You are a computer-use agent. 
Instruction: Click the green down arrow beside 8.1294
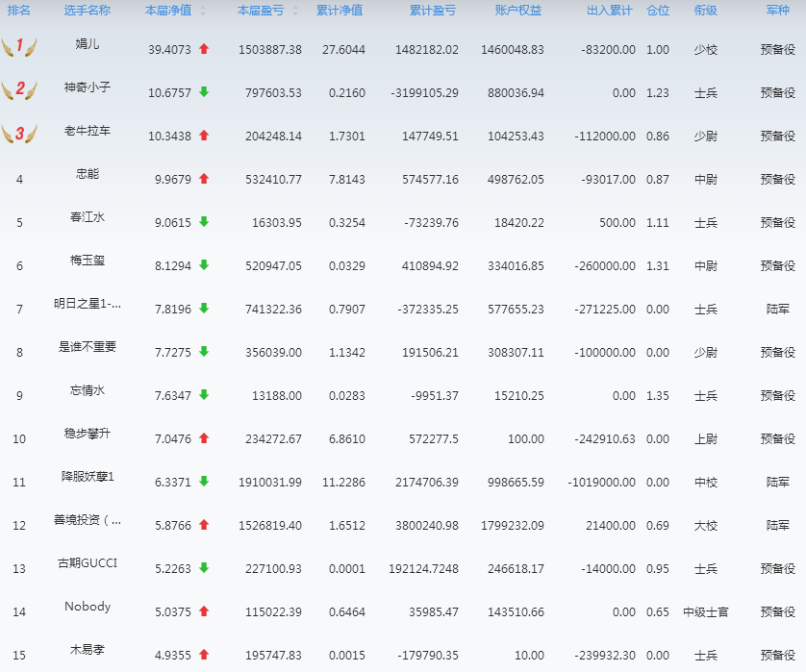point(203,265)
